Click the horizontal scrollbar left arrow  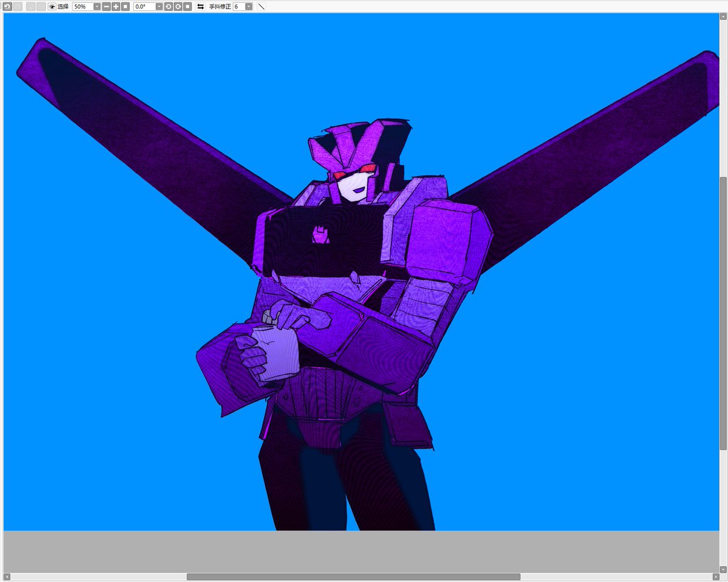[x=7, y=577]
